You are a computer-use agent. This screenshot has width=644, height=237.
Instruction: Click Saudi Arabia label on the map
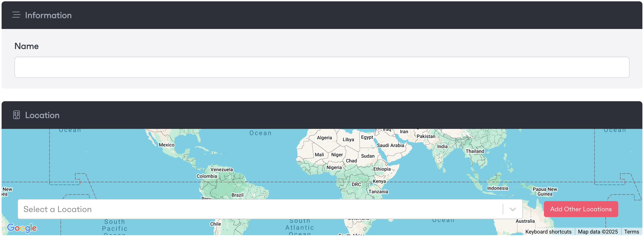pos(390,145)
